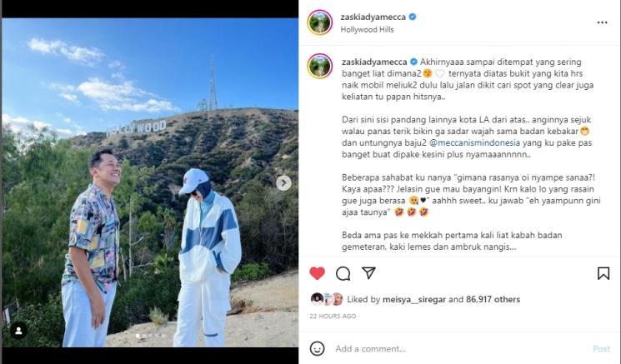Image resolution: width=621 pixels, height=364 pixels.
Task: Click zaskiadyamecca username in caption
Action: tap(374, 62)
